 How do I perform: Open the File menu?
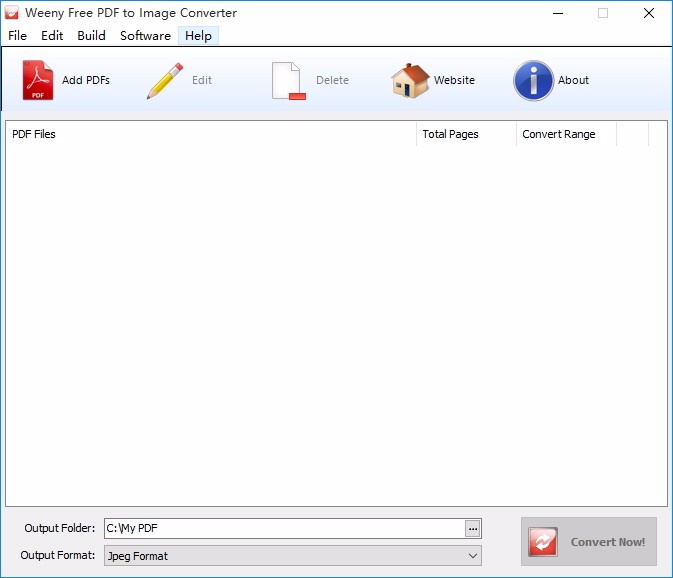point(17,36)
